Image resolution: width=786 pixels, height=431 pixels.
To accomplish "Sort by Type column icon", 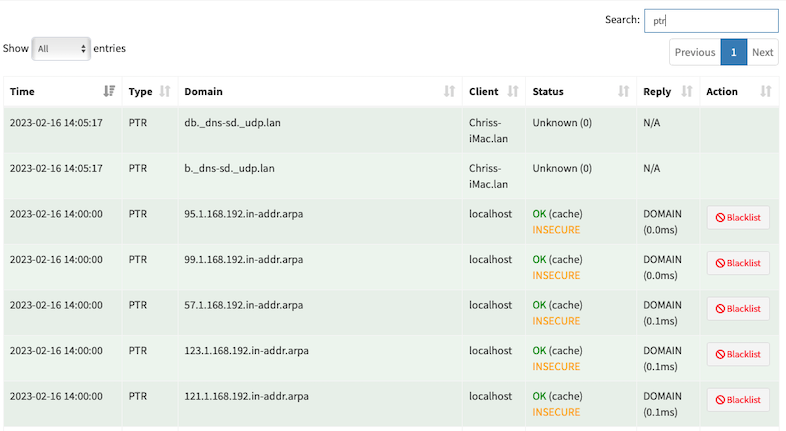I will (165, 91).
